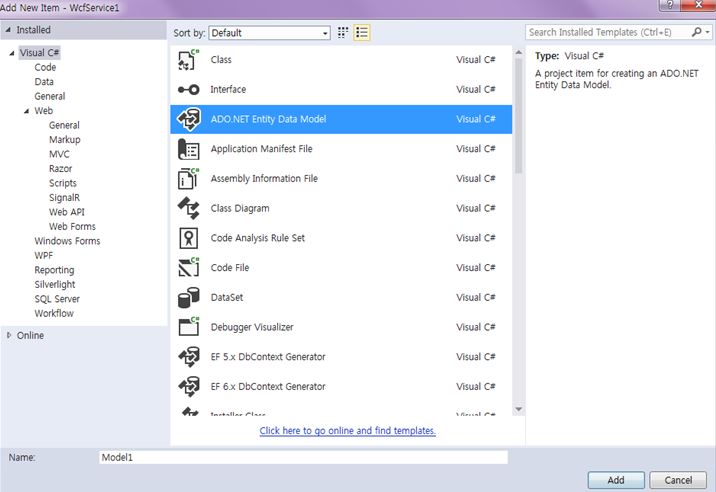Screen dimensions: 716x492
Task: Switch to small icons view
Action: coord(343,32)
